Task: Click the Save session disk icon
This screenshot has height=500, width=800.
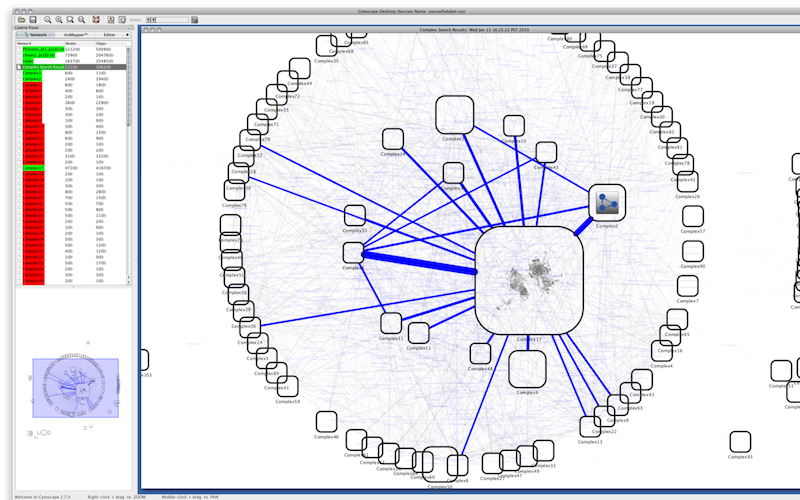Action: pyautogui.click(x=32, y=19)
